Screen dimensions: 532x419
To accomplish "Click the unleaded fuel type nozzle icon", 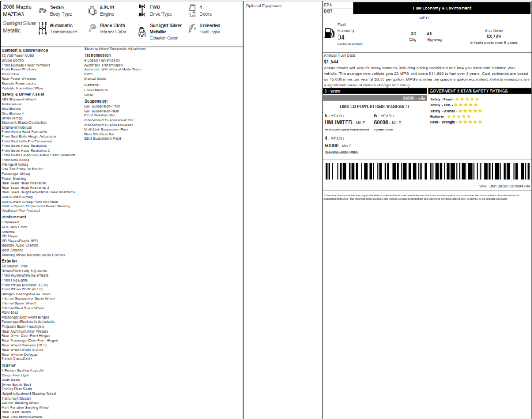I will (x=192, y=28).
